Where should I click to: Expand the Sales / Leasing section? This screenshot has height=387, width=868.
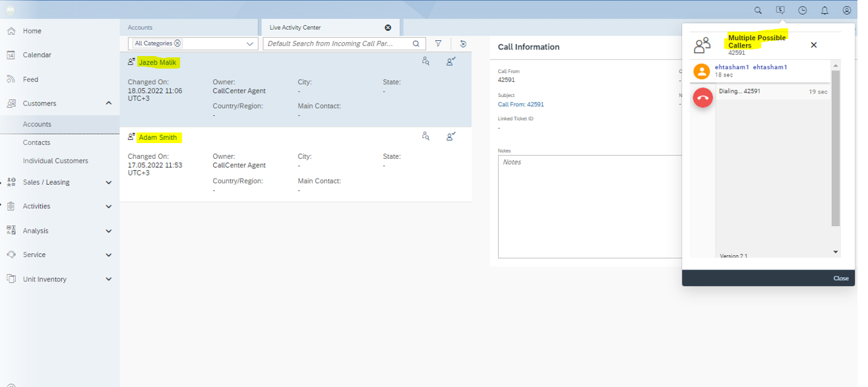[109, 183]
